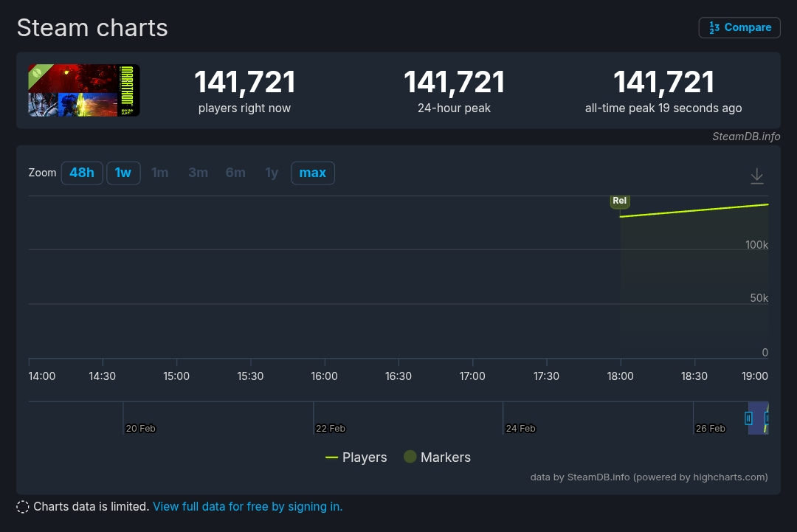This screenshot has height=532, width=797.
Task: Click the 24-hour peak label
Action: point(454,108)
